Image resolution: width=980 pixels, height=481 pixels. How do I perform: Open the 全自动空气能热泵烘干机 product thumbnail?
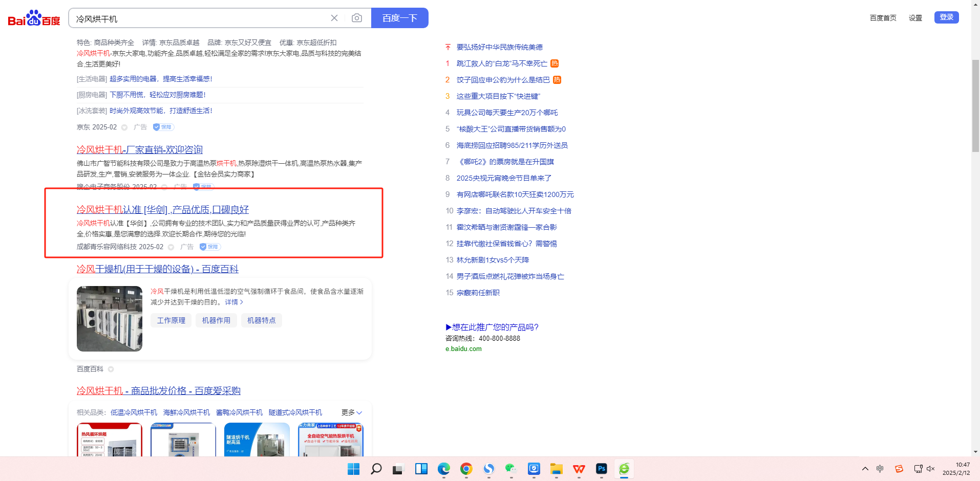pos(331,440)
